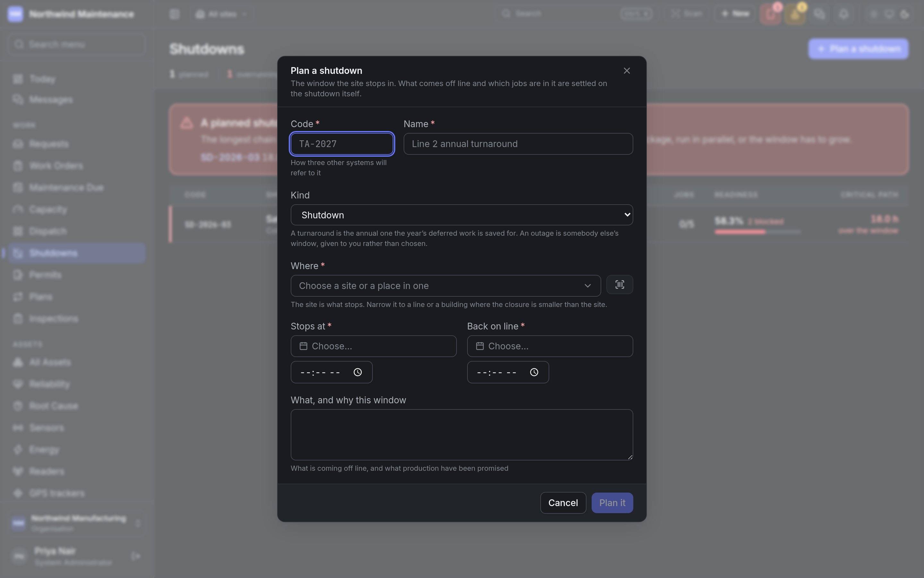Click the Name input field
The width and height of the screenshot is (924, 578).
coord(518,144)
